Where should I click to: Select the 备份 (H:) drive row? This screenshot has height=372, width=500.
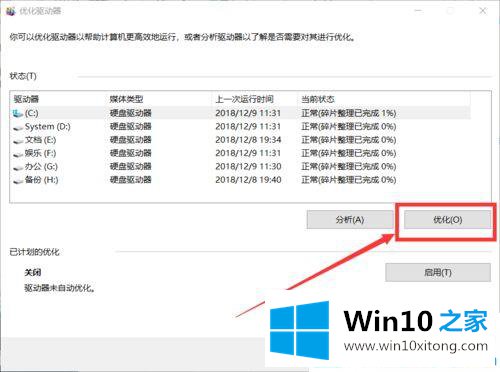241,180
